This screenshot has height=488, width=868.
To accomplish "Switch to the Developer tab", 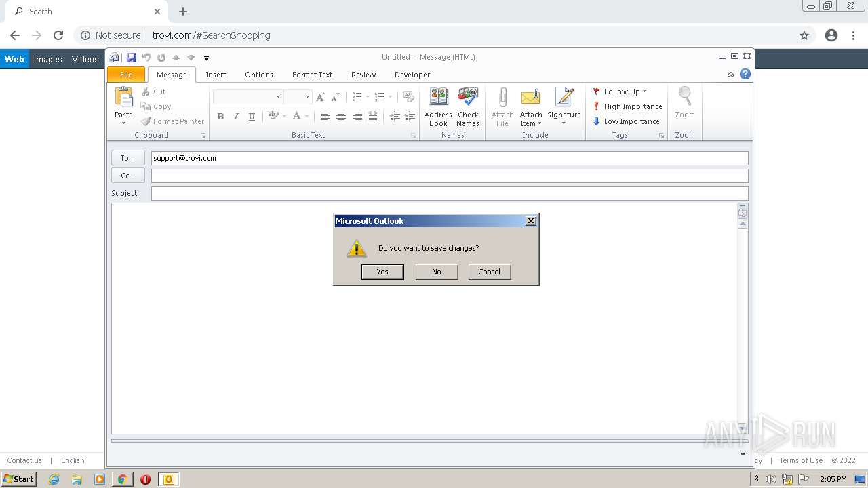I will pyautogui.click(x=412, y=75).
